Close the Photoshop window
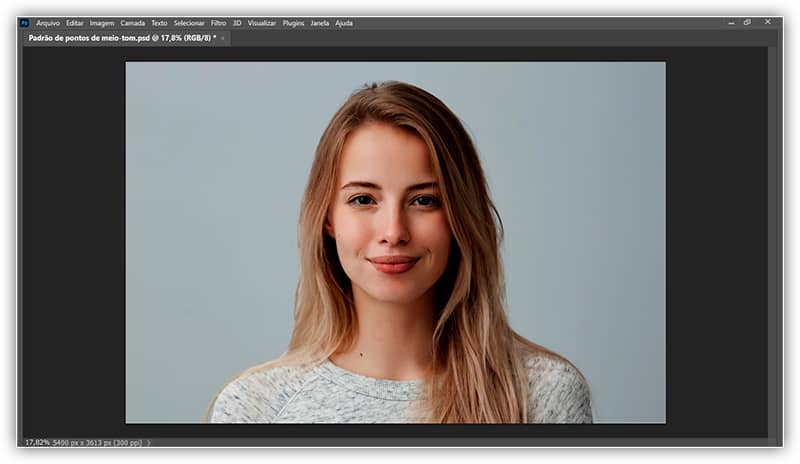Image resolution: width=800 pixels, height=464 pixels. tap(768, 22)
